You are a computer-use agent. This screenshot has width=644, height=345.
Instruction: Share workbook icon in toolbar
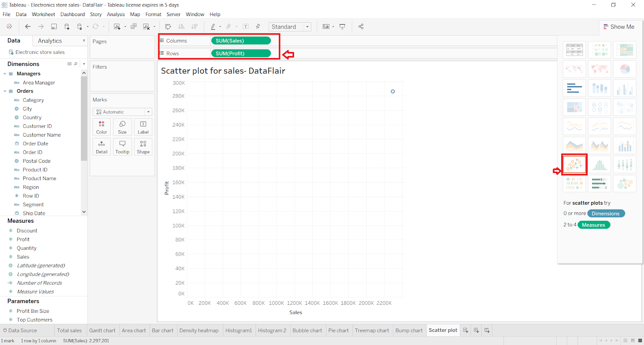pos(361,27)
